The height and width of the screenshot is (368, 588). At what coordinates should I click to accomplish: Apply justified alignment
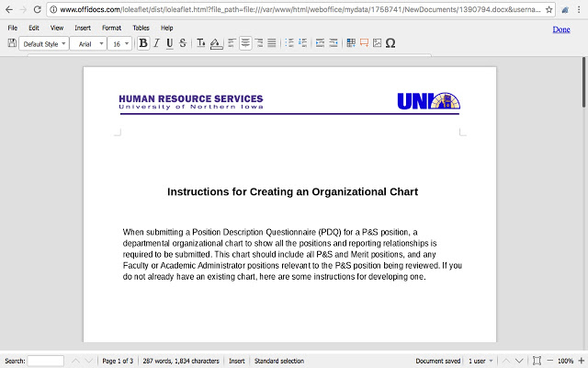(272, 43)
